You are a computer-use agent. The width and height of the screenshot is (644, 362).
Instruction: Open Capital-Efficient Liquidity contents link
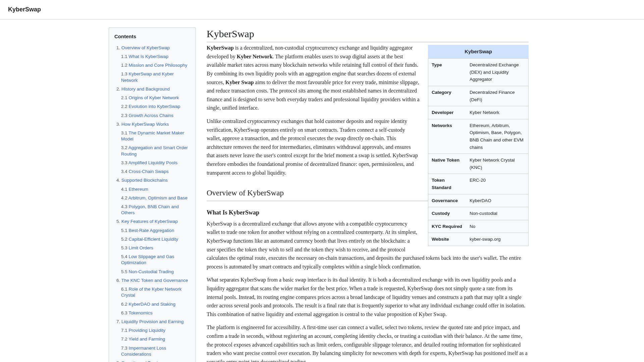point(153,239)
